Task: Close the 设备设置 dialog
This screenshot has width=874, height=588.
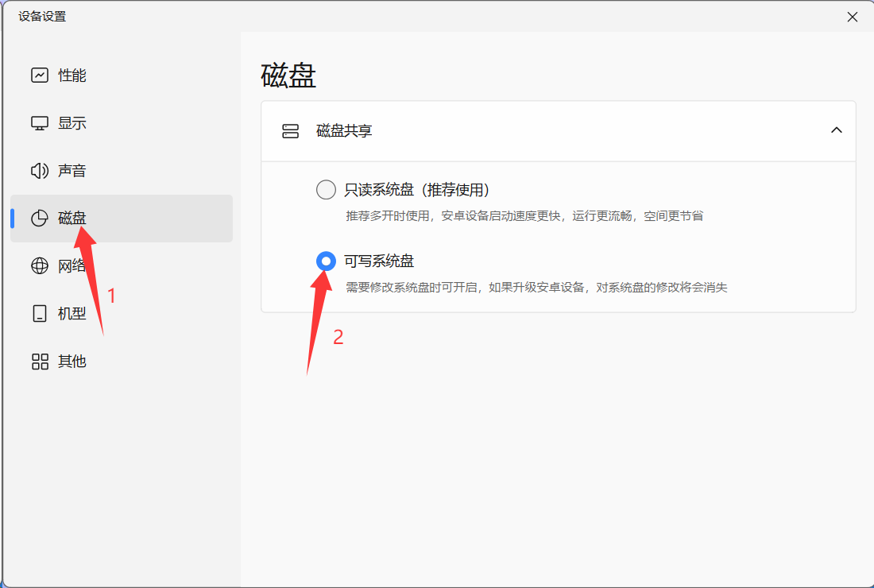Action: [853, 16]
